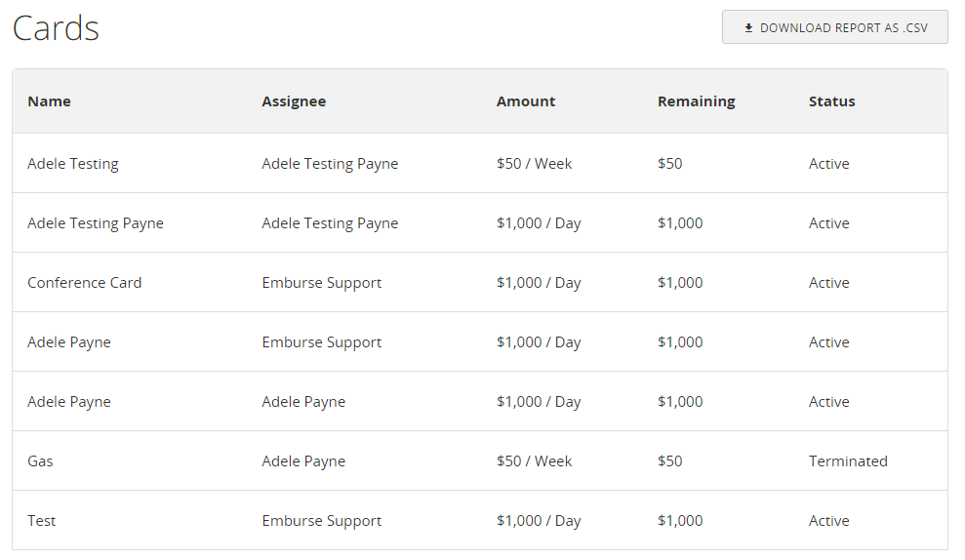Click $50 remaining on Adele Testing card
965x560 pixels.
point(669,164)
